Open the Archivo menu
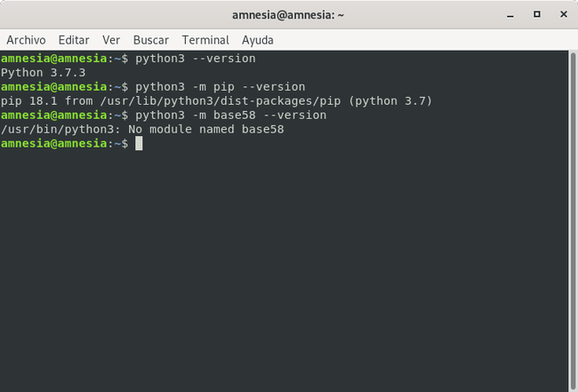 coord(26,40)
